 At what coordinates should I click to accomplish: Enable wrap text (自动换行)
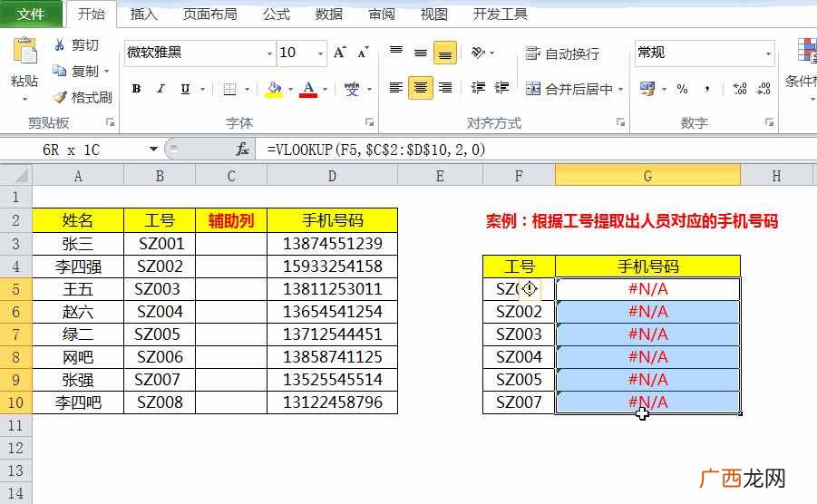coord(561,53)
